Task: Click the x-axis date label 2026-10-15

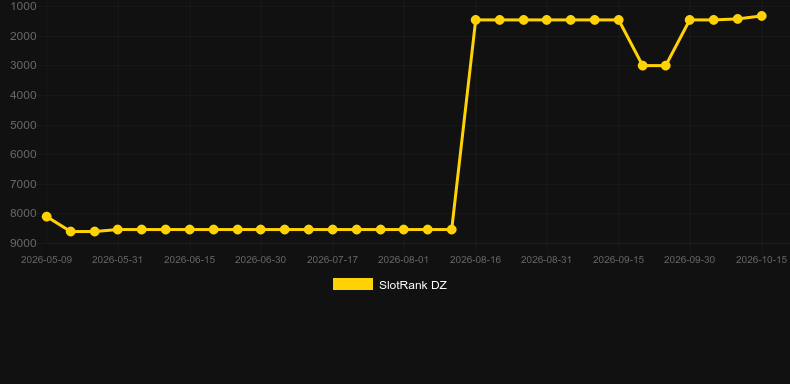Action: (x=762, y=260)
